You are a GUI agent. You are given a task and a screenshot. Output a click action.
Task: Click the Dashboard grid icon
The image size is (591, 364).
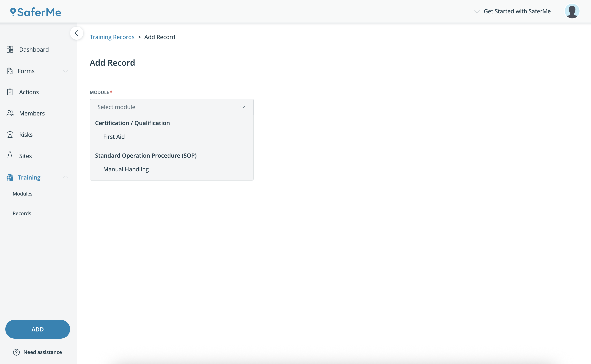pyautogui.click(x=10, y=49)
